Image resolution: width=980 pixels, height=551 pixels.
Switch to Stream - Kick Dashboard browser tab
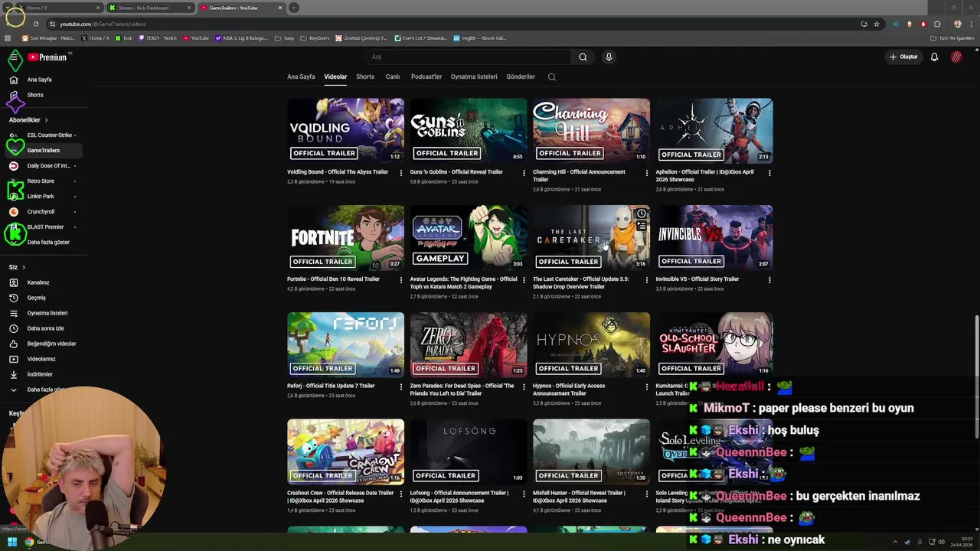pyautogui.click(x=149, y=8)
